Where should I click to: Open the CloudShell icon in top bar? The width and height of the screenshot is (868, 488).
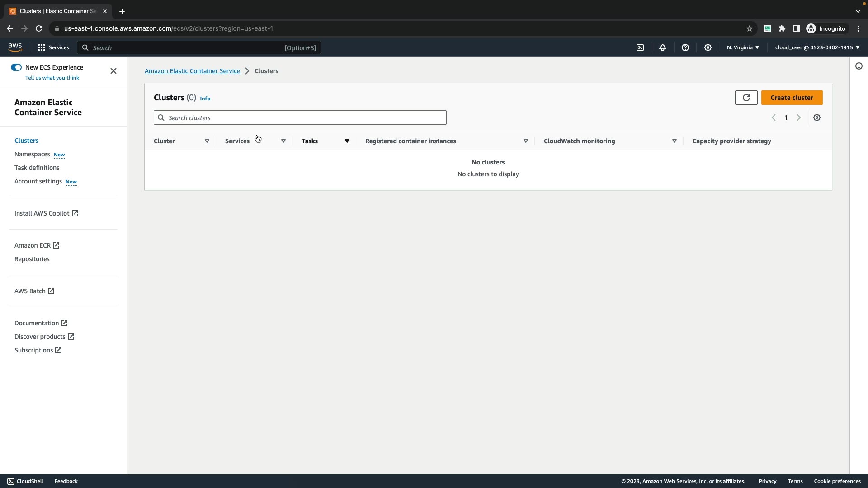(640, 47)
